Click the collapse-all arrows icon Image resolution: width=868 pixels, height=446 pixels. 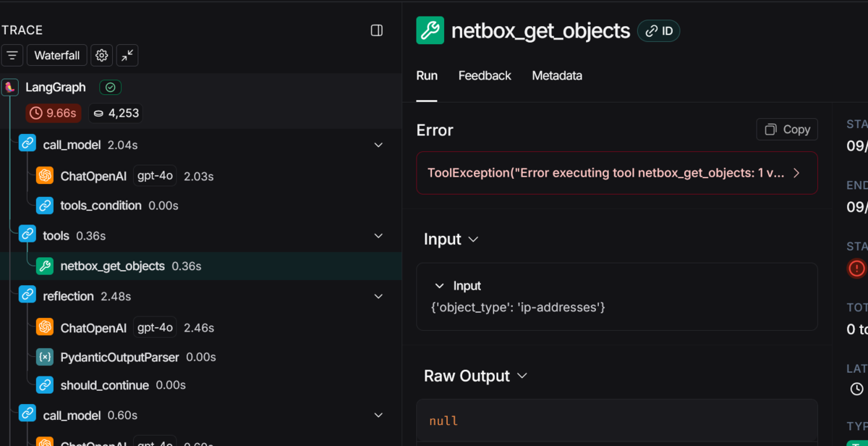(x=127, y=56)
